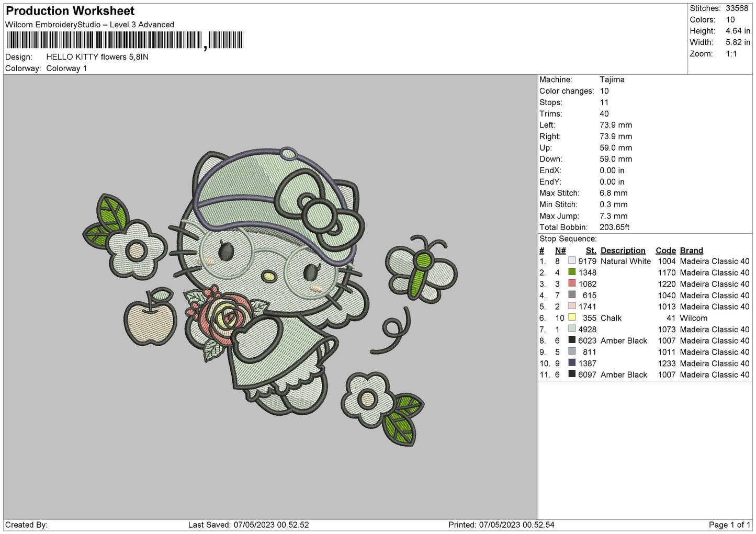Select the 'Colorway 1' value
This screenshot has width=756, height=534.
click(x=66, y=69)
